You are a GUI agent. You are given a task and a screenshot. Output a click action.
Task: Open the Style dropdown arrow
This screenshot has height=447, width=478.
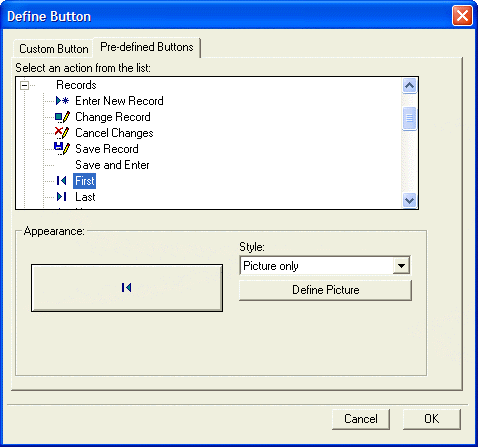click(401, 266)
